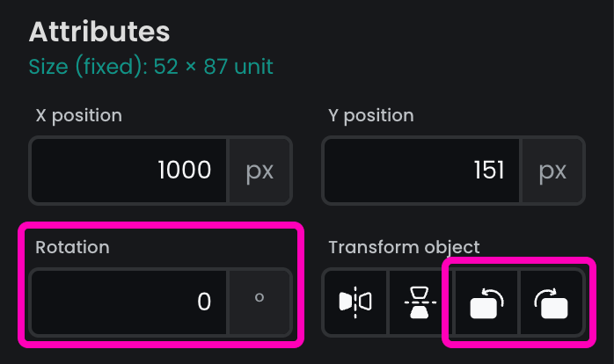Click the px unit beside X position
The image size is (614, 364).
tap(259, 170)
